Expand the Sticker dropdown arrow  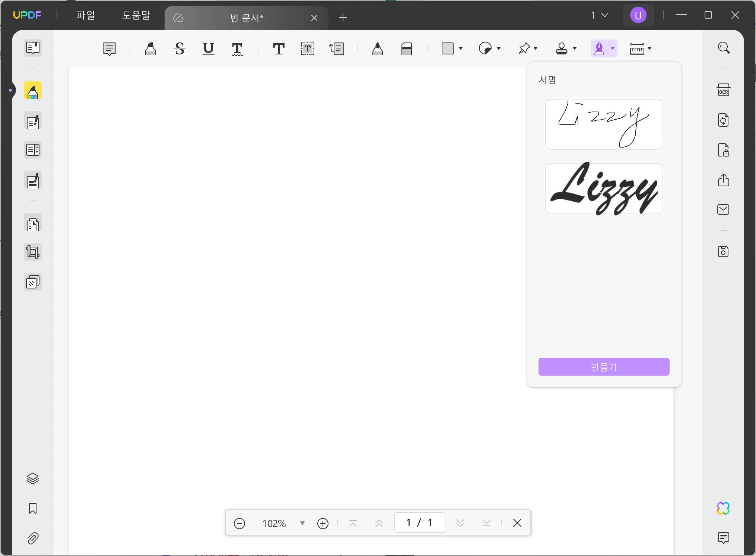pyautogui.click(x=499, y=48)
